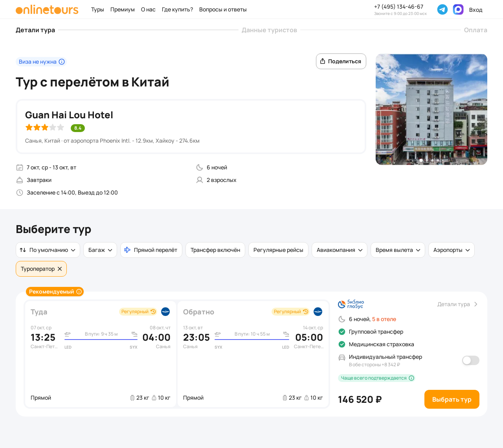Toggle the Прямой перелёт filter
This screenshot has width=503, height=448.
pos(151,250)
